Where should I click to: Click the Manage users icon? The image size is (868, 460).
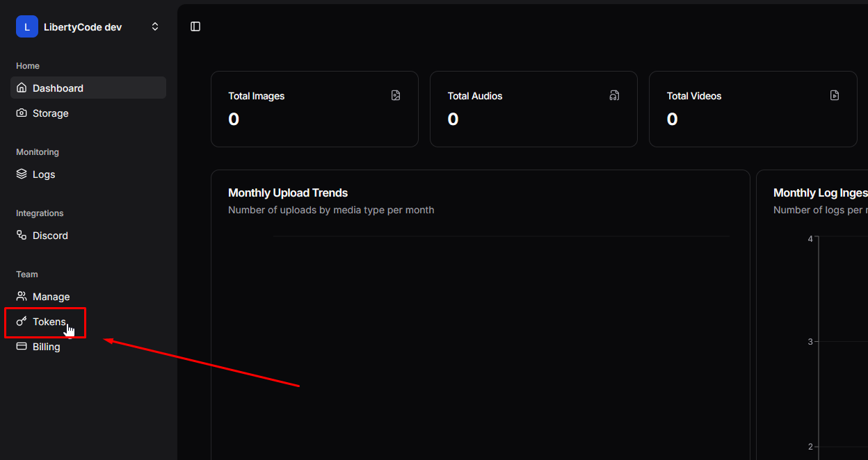[22, 297]
